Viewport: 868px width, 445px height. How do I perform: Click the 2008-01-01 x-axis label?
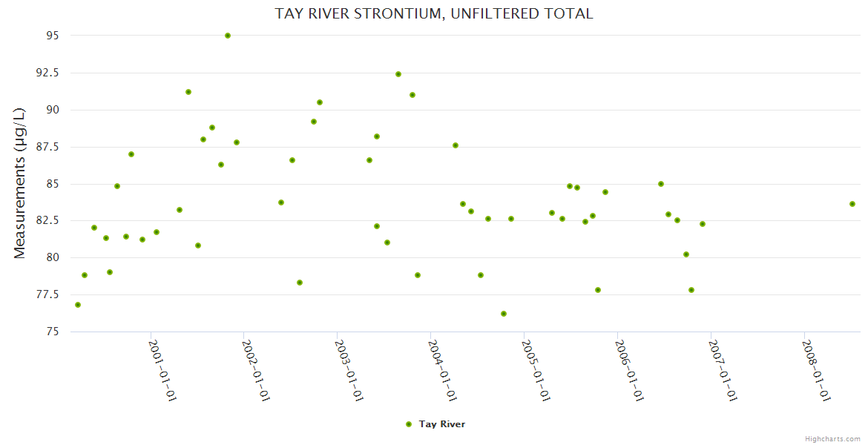click(816, 371)
